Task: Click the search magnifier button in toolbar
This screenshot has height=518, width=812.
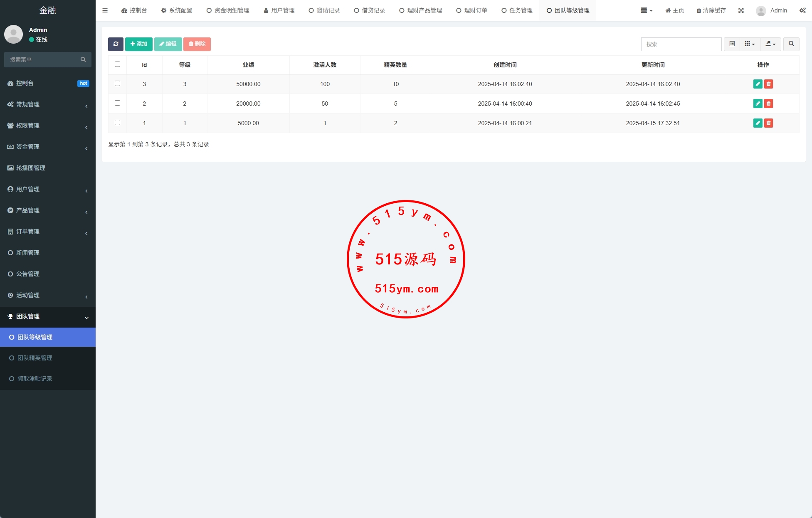Action: (x=791, y=44)
